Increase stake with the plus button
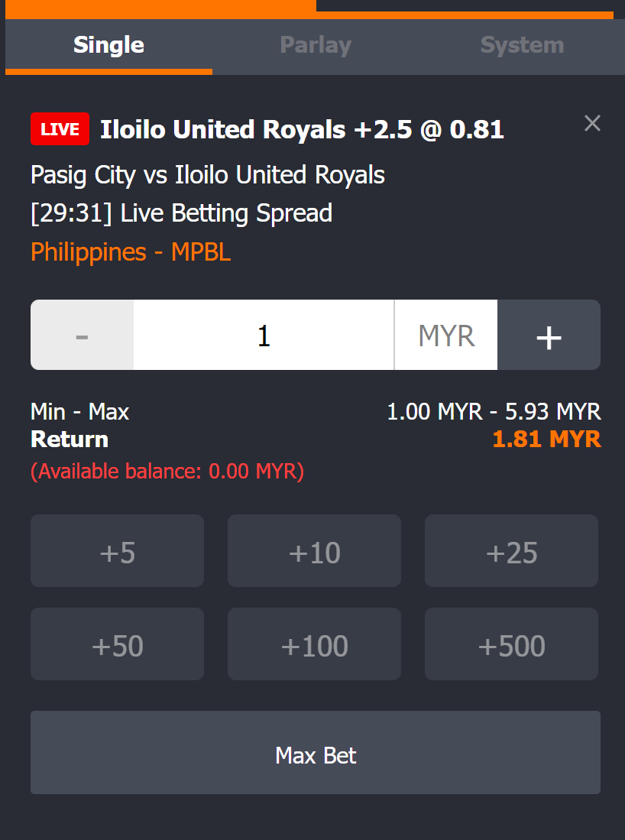The image size is (625, 840). (549, 336)
